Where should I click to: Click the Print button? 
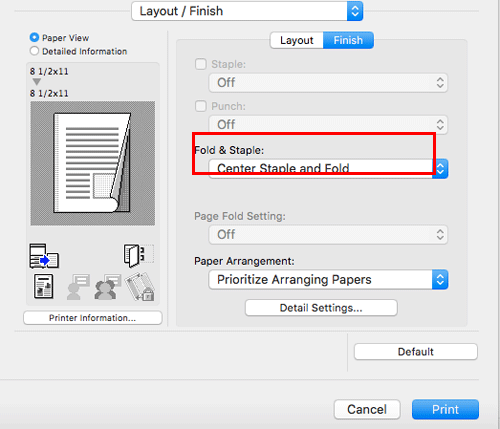445,409
